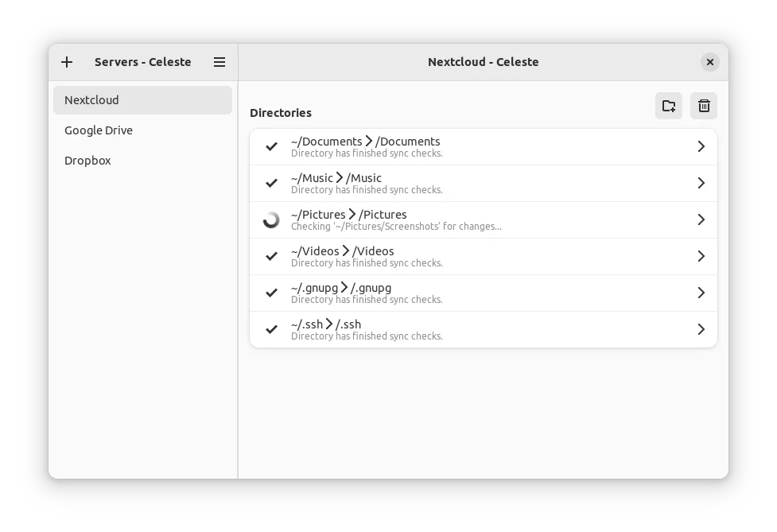Screen dimensions: 777x532
Task: Expand the ~/Documents sync entry
Action: pos(701,146)
